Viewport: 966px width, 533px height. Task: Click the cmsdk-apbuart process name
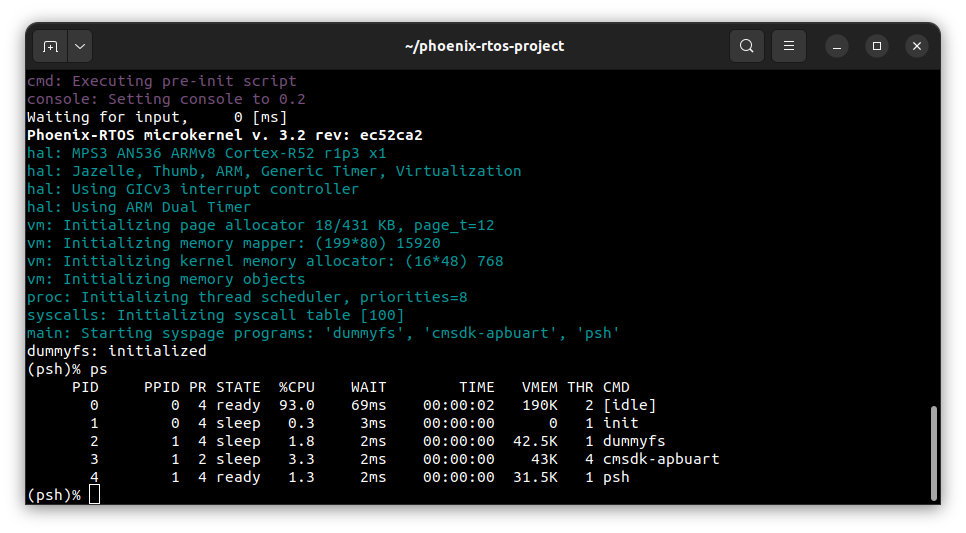point(660,459)
